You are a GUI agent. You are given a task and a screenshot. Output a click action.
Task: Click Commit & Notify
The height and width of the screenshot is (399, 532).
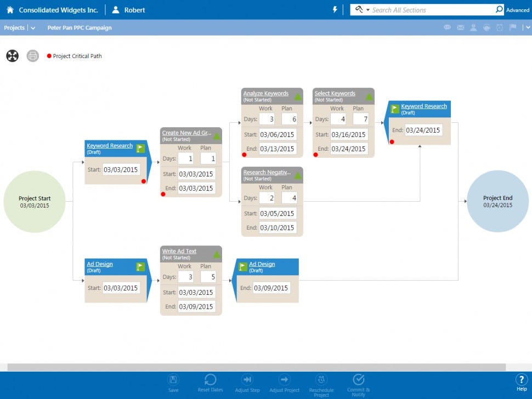(x=358, y=385)
